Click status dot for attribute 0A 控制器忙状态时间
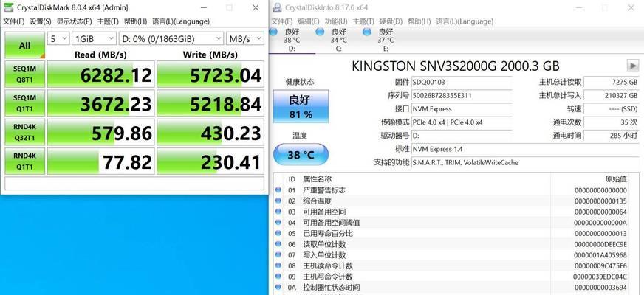Viewport: 644px width, 295px height. (278, 287)
